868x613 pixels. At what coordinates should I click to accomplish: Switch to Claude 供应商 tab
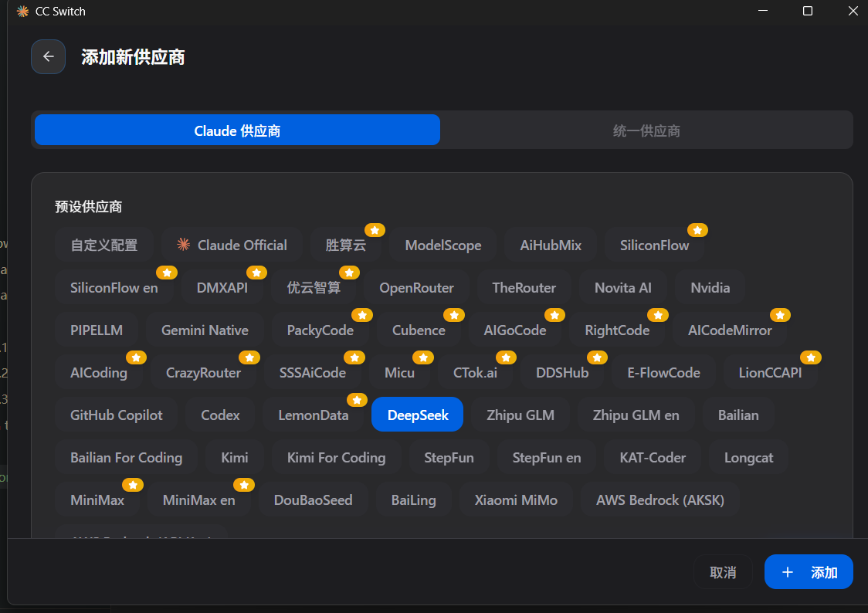tap(237, 130)
